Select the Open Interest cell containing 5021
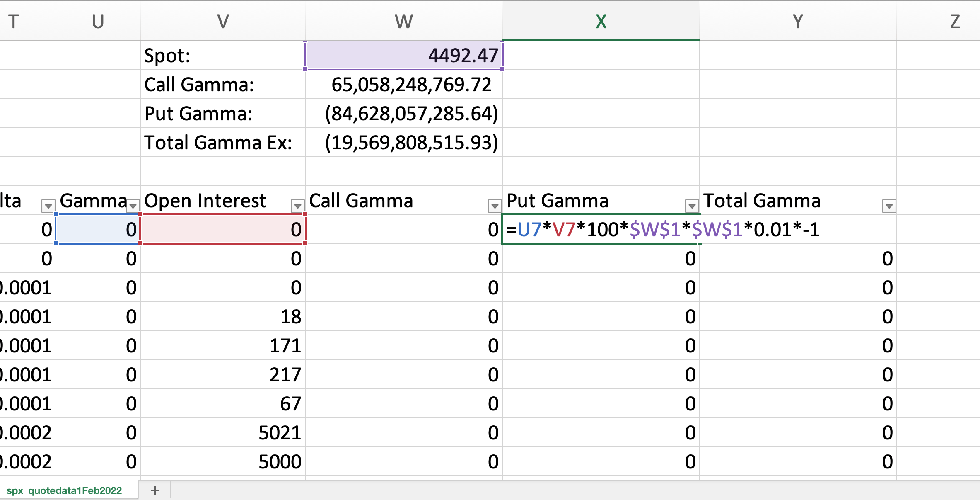This screenshot has height=500, width=980. [x=224, y=432]
